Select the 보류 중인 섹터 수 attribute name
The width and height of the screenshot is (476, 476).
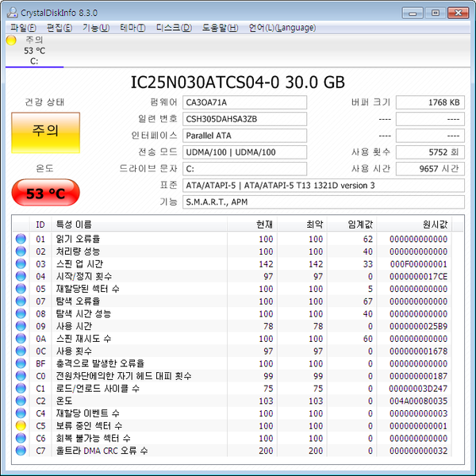[x=89, y=425]
